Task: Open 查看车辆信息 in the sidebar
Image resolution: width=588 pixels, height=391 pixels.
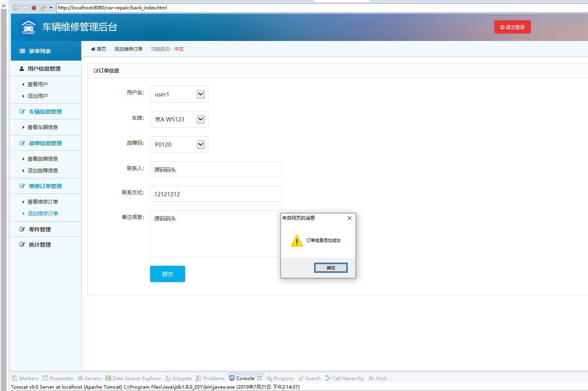Action: click(x=43, y=127)
